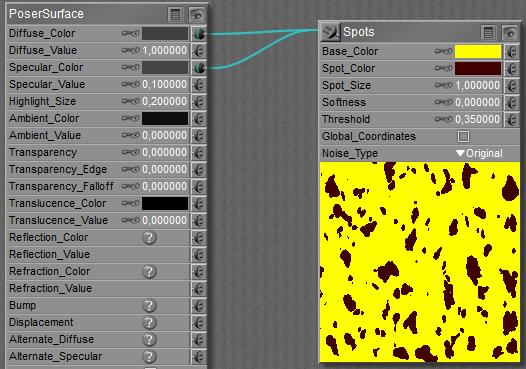Click the Transparency animation key icon

pos(130,152)
